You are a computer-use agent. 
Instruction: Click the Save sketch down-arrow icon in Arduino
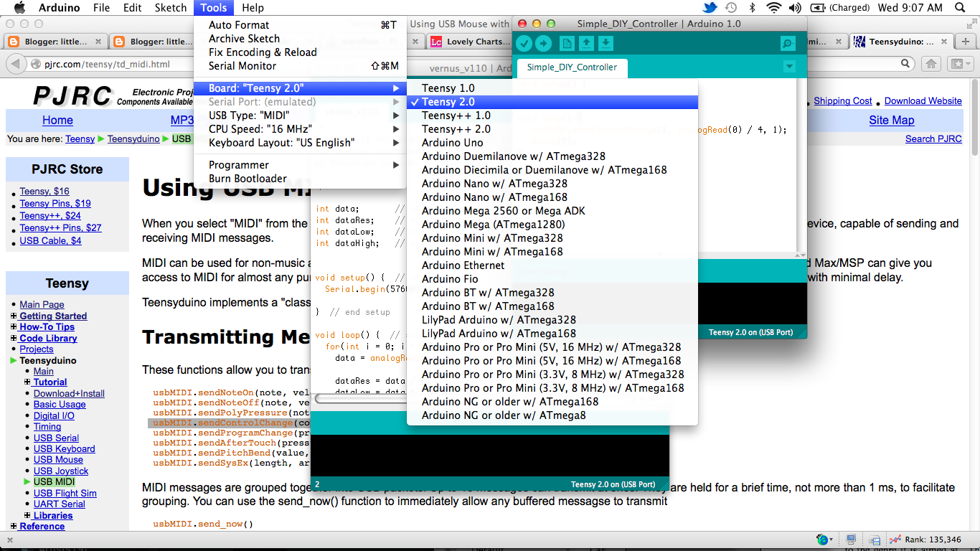coord(606,44)
